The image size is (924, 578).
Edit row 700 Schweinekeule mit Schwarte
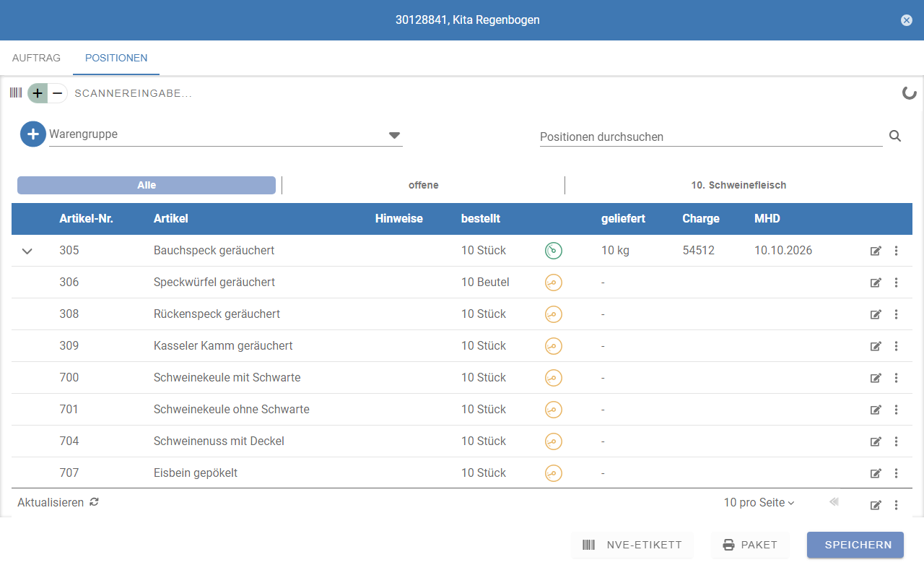[876, 378]
